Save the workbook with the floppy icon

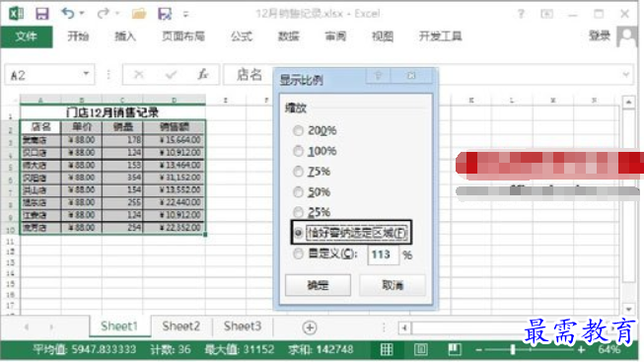pyautogui.click(x=41, y=14)
